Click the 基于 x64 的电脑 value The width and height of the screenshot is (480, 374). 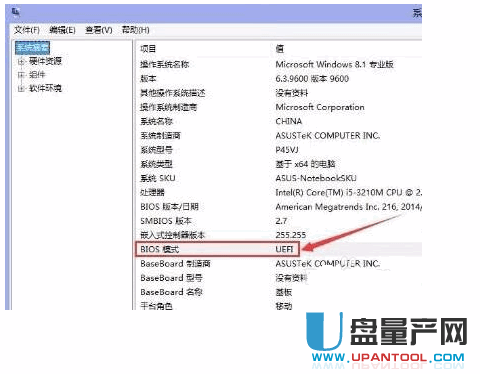click(305, 164)
